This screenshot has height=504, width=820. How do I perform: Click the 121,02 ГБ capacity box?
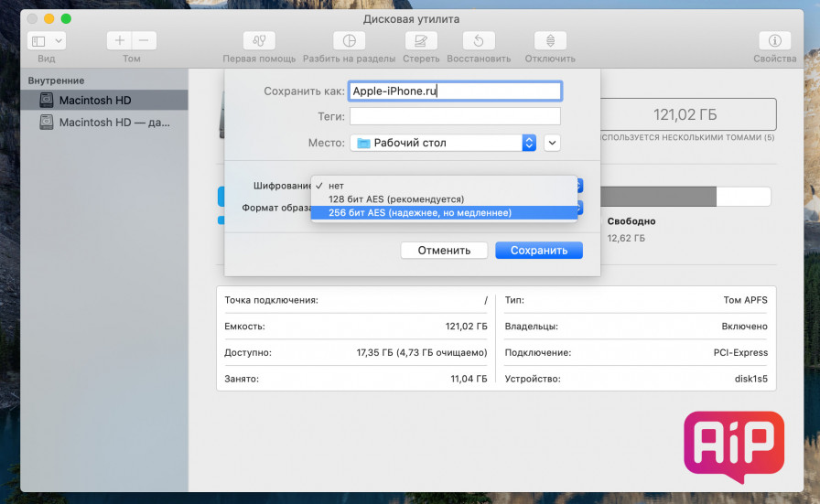[687, 114]
